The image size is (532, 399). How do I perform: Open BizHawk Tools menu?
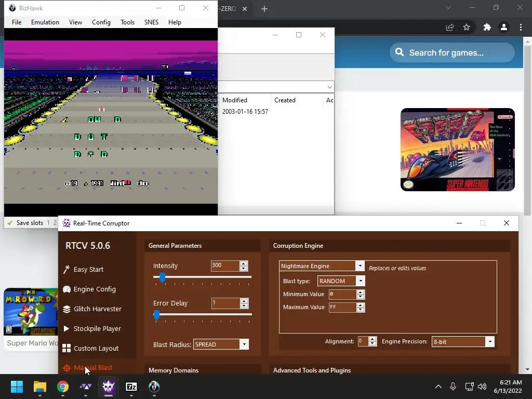click(128, 22)
